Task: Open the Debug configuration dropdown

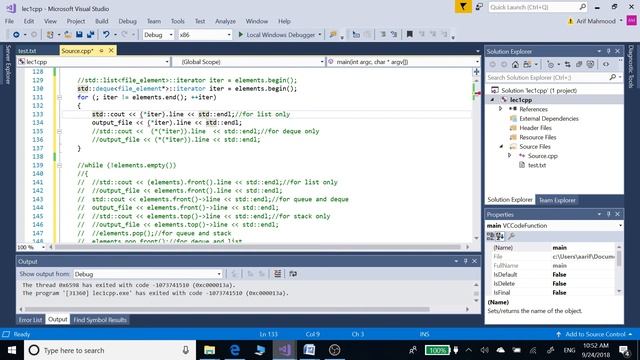Action: (x=158, y=35)
